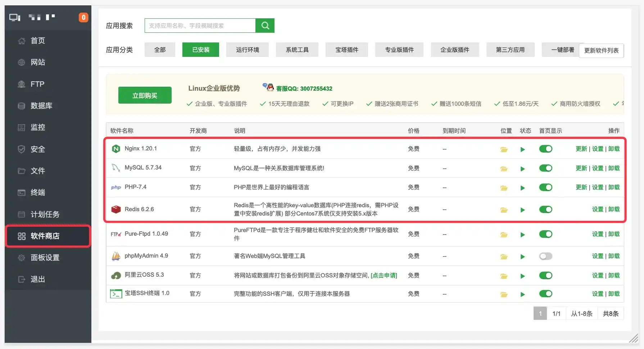Click the 首页 home icon in sidebar
Image resolution: width=644 pixels, height=349 pixels.
(22, 41)
